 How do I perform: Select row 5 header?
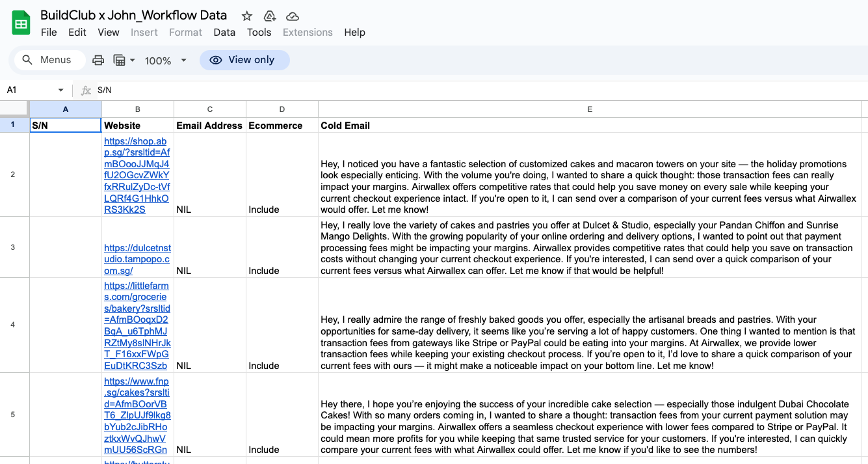coord(15,415)
